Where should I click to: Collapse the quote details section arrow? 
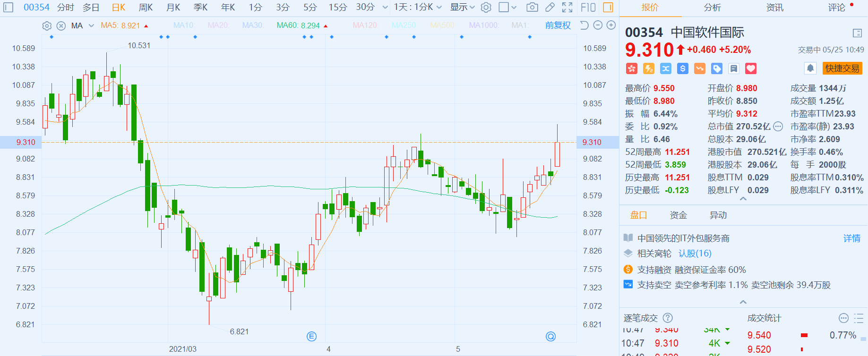click(743, 199)
